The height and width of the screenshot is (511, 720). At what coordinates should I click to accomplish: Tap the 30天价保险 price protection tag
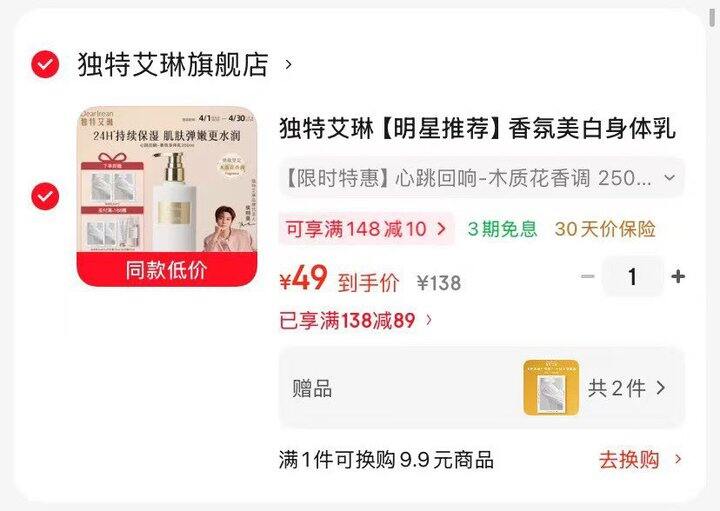point(605,229)
